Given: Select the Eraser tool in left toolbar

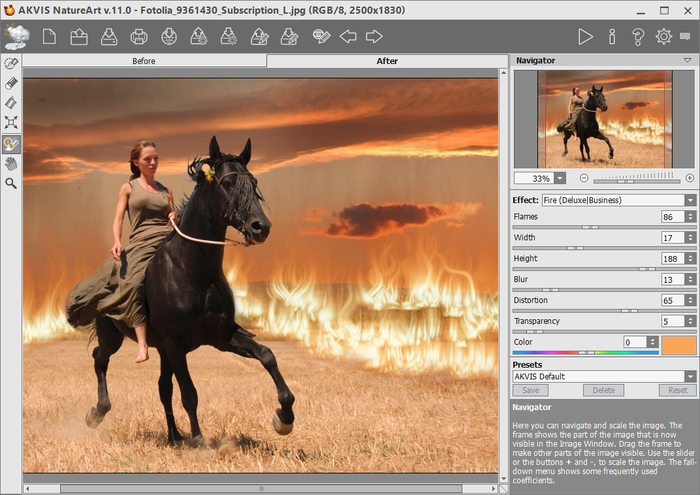Looking at the screenshot, I should (11, 83).
